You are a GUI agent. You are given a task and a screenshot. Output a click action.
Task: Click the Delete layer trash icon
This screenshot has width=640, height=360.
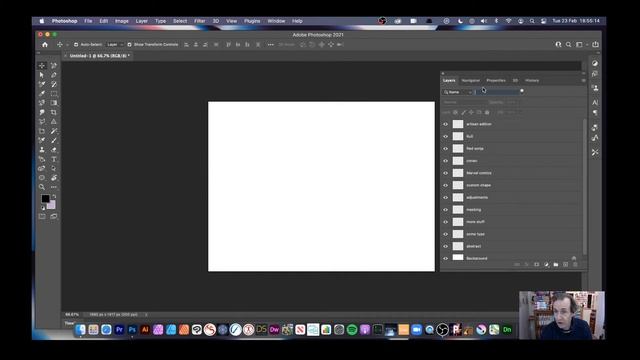[x=575, y=264]
